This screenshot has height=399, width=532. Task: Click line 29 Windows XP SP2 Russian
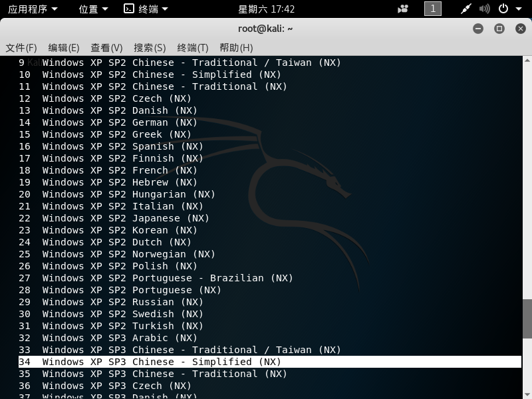tap(111, 302)
